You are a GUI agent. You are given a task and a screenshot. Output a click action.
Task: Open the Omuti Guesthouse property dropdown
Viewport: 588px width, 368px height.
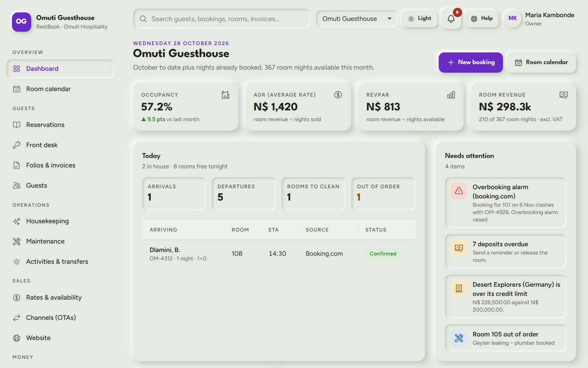[x=357, y=19]
